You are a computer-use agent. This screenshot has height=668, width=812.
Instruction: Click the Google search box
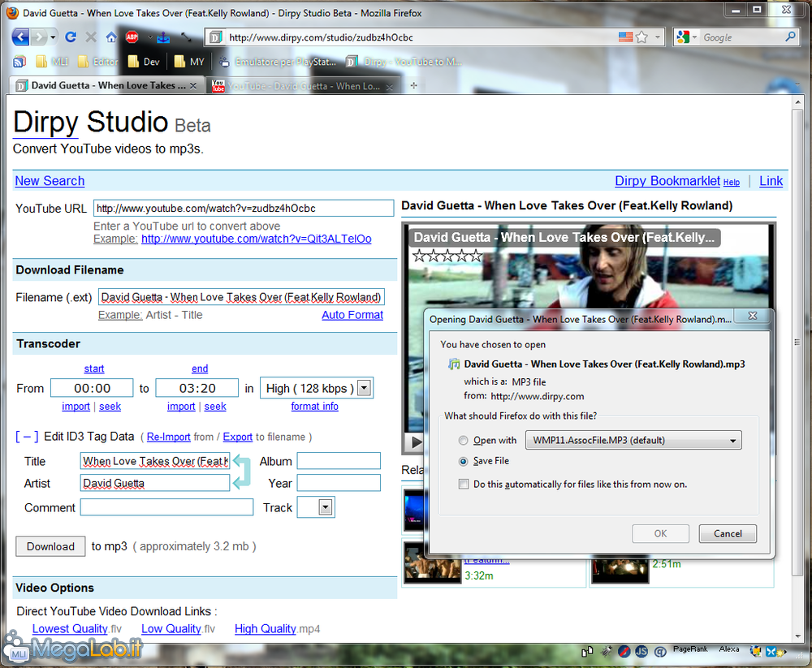coord(742,37)
